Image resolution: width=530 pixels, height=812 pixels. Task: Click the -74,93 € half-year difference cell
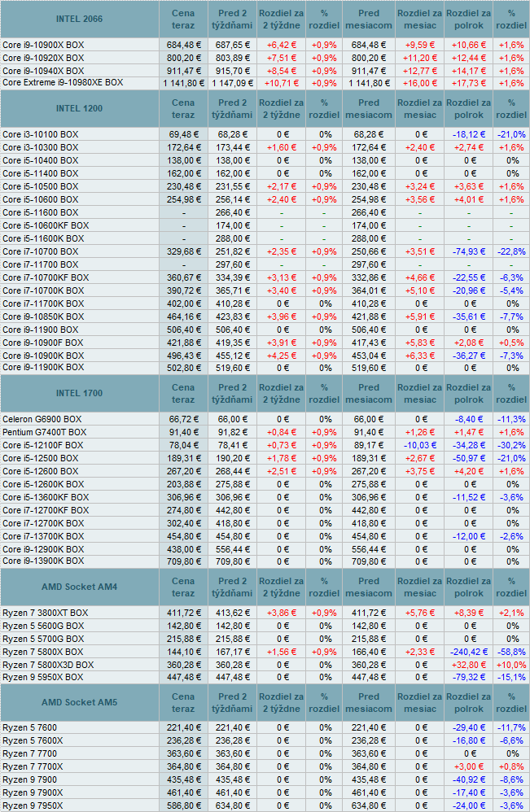468,251
